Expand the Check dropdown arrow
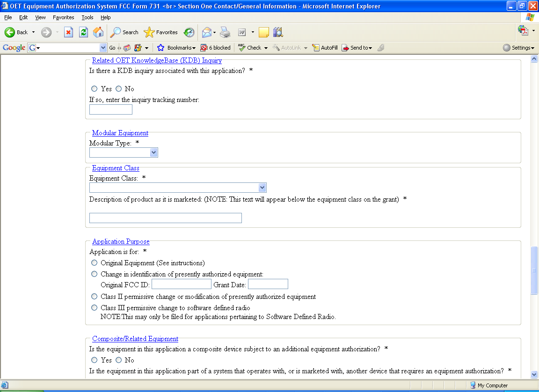The width and height of the screenshot is (539, 392). click(266, 48)
